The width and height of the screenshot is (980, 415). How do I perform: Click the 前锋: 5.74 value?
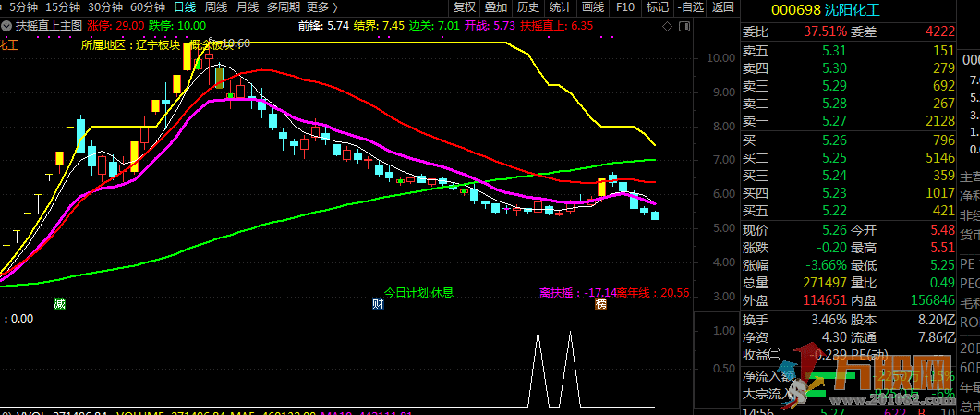tap(323, 26)
